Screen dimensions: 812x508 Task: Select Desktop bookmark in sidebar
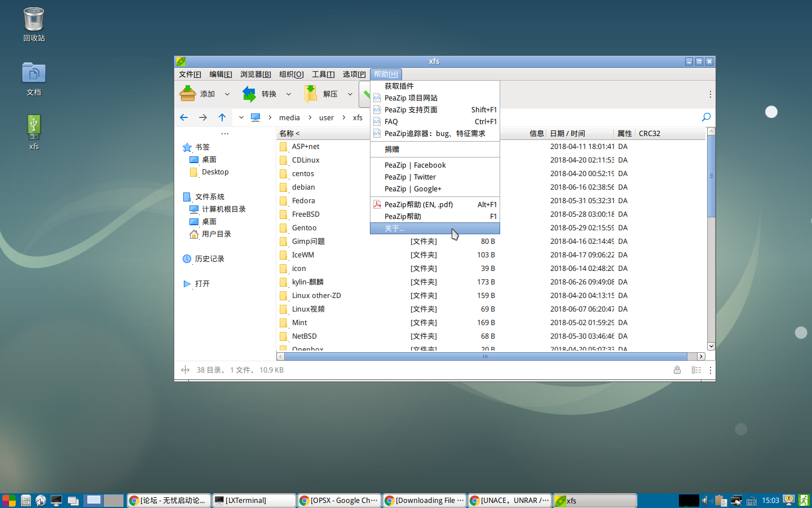coord(215,172)
